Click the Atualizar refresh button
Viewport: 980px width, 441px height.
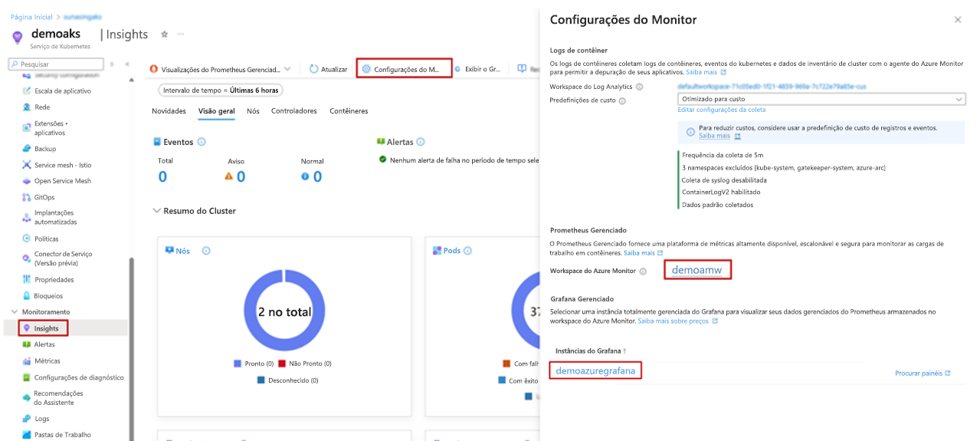[x=329, y=69]
